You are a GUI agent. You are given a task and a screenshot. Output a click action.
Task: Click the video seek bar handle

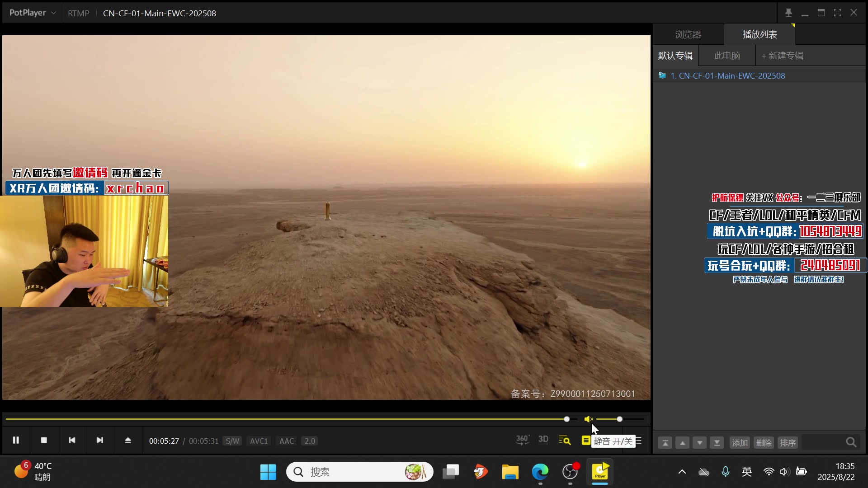click(566, 419)
